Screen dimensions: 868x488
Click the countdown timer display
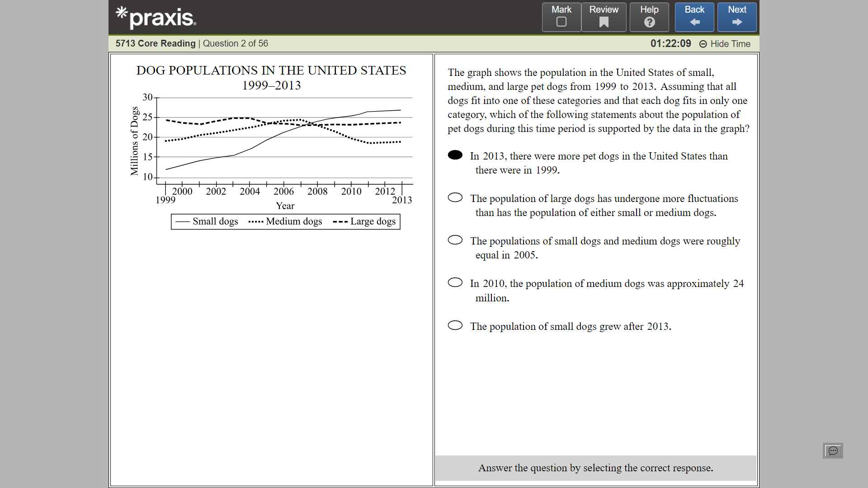click(x=670, y=43)
